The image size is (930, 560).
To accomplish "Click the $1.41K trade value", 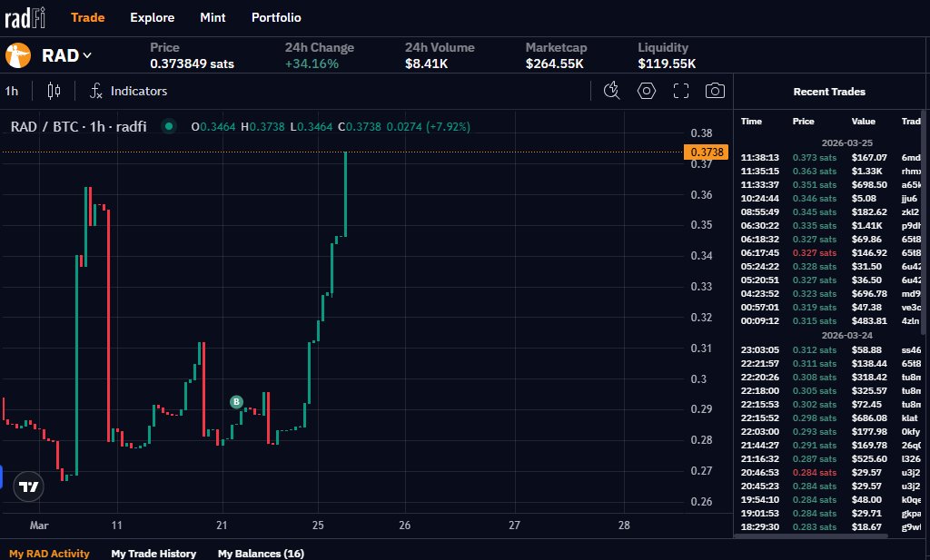I will [x=866, y=226].
